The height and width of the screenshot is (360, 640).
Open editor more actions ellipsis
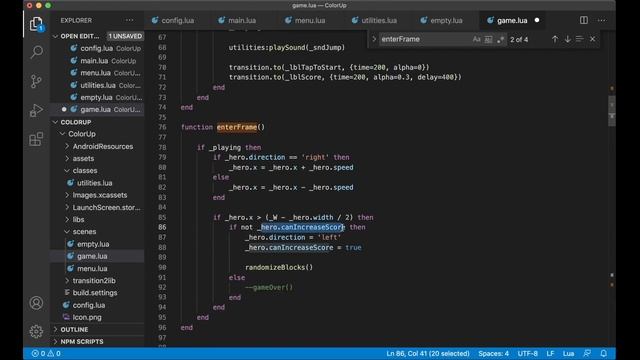tap(602, 20)
